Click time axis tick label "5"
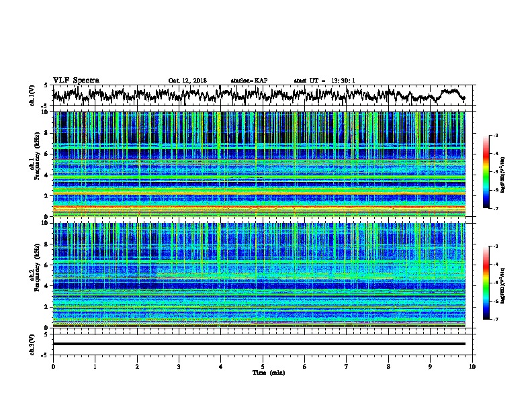This screenshot has height=411, width=532. point(263,367)
